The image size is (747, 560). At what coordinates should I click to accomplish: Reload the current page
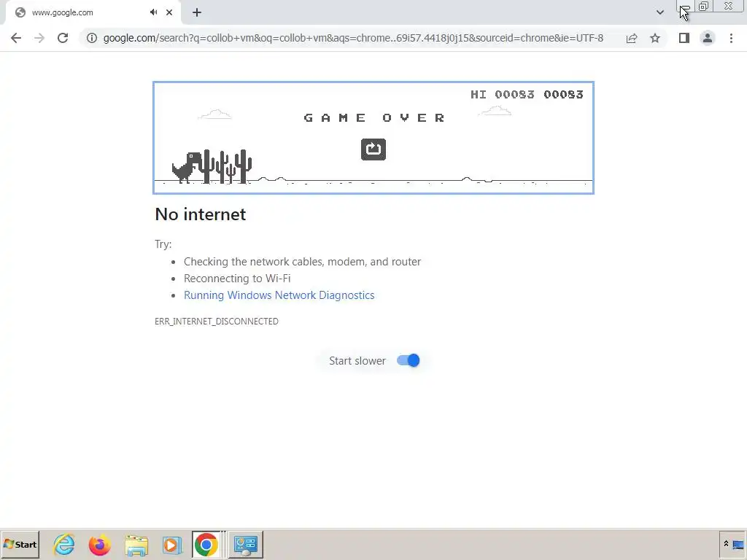(63, 38)
